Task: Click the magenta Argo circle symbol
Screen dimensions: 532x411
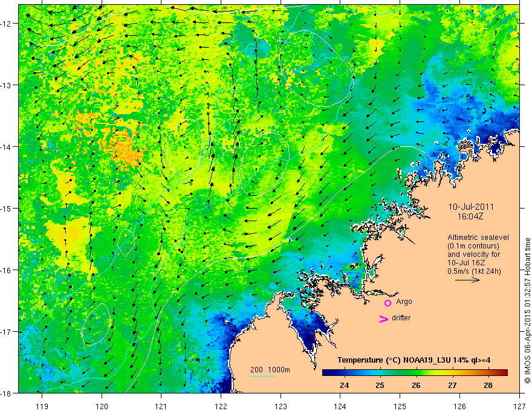Action: (x=388, y=303)
